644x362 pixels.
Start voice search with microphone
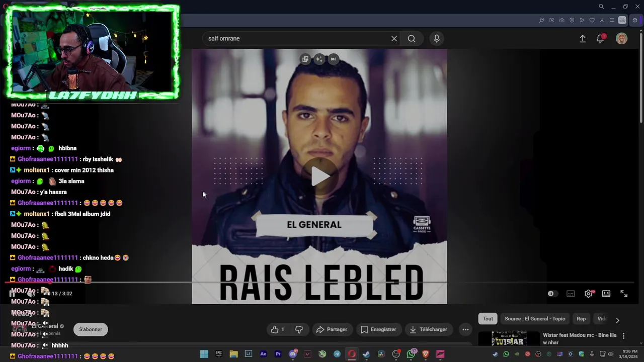tap(437, 39)
